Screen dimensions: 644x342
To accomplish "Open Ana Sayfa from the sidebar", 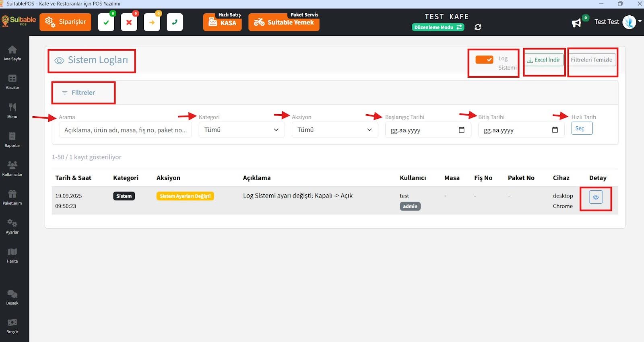I will (x=12, y=53).
